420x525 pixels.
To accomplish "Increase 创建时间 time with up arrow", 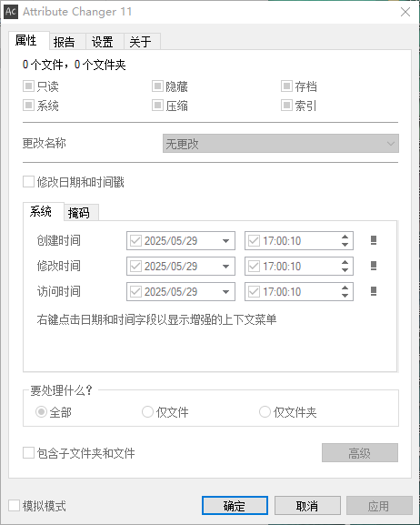I will point(345,237).
